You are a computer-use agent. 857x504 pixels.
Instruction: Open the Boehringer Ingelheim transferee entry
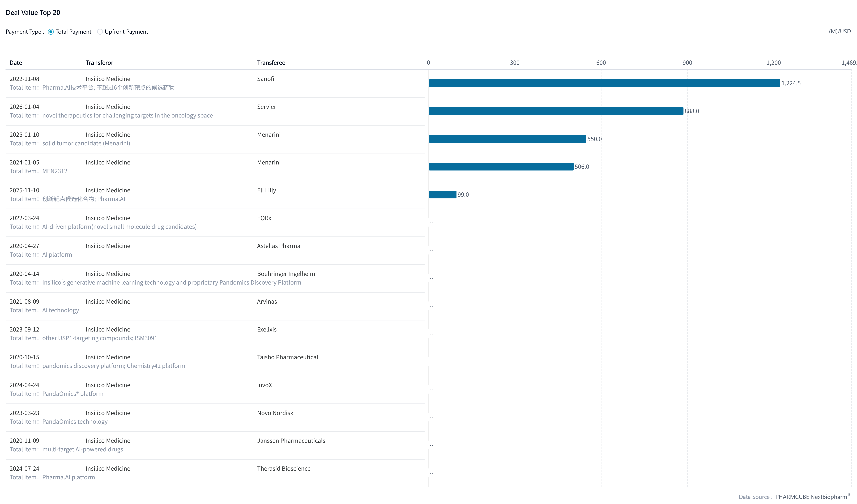point(286,274)
